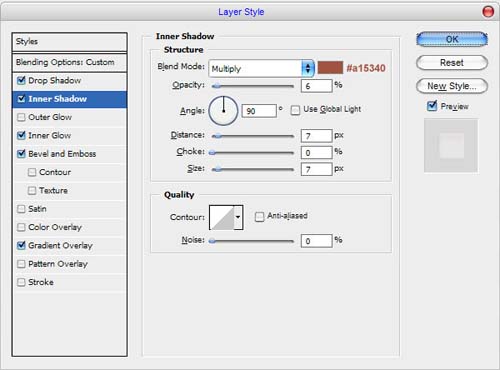Open Outer Glow settings row
500x370 pixels.
click(x=69, y=117)
